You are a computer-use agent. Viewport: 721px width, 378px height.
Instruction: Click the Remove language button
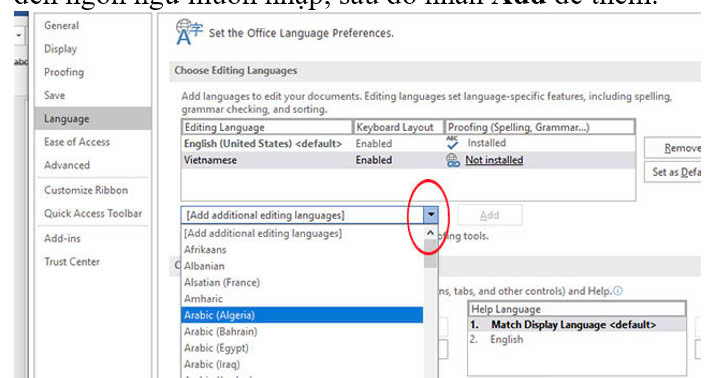tap(673, 148)
